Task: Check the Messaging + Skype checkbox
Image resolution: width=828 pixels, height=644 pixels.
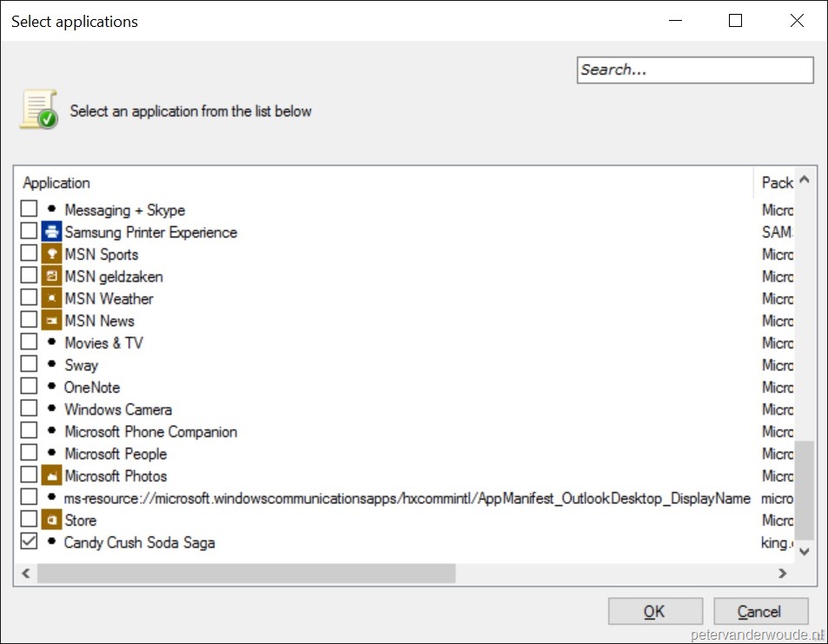Action: (29, 209)
